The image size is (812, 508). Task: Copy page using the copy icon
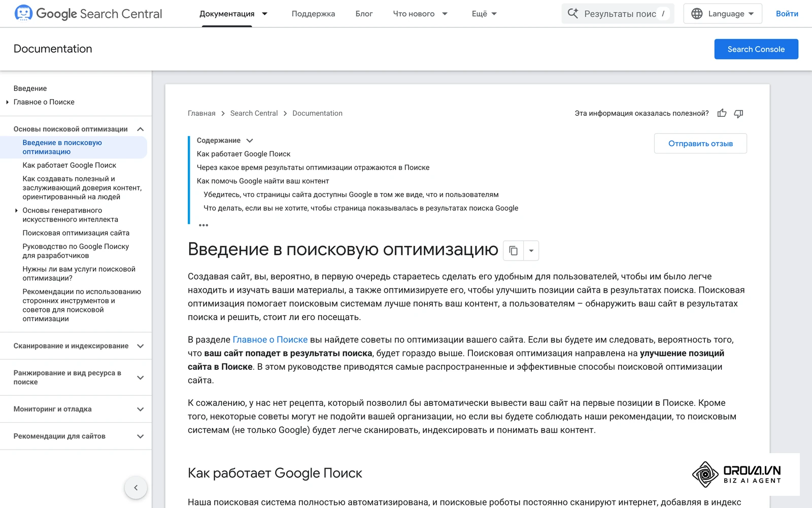(513, 250)
